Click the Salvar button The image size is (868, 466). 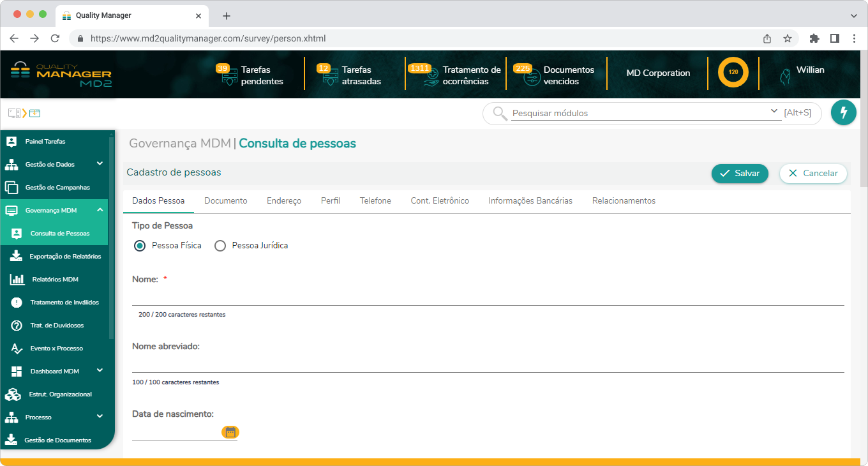(740, 174)
